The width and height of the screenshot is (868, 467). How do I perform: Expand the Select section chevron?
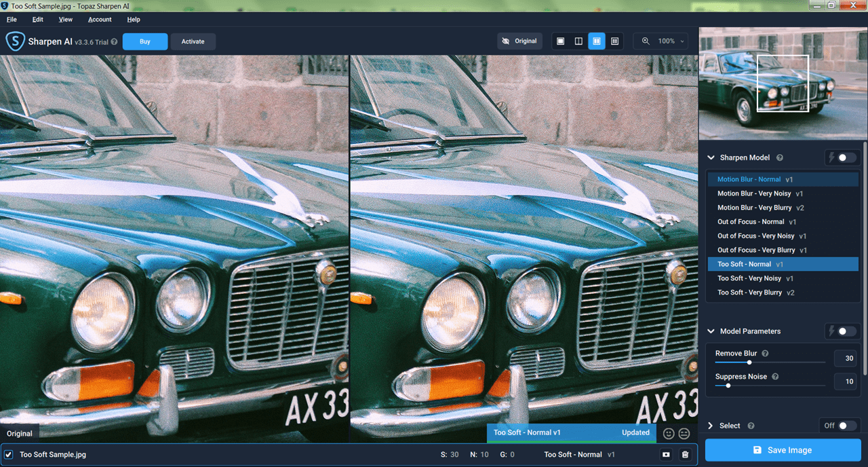[711, 426]
